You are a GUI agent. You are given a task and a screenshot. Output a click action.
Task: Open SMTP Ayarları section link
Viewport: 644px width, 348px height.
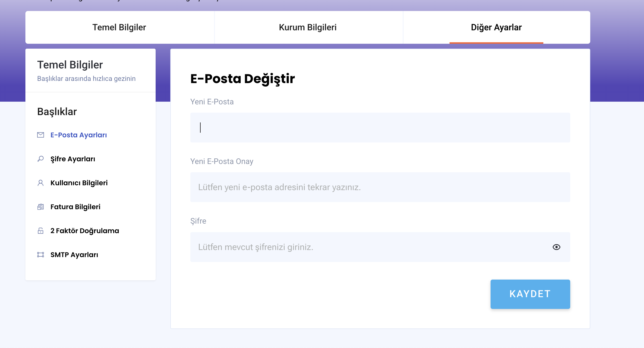74,255
